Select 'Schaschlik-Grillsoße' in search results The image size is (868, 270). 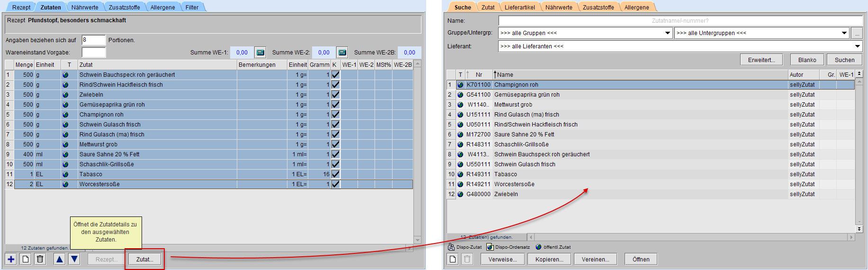click(651, 144)
